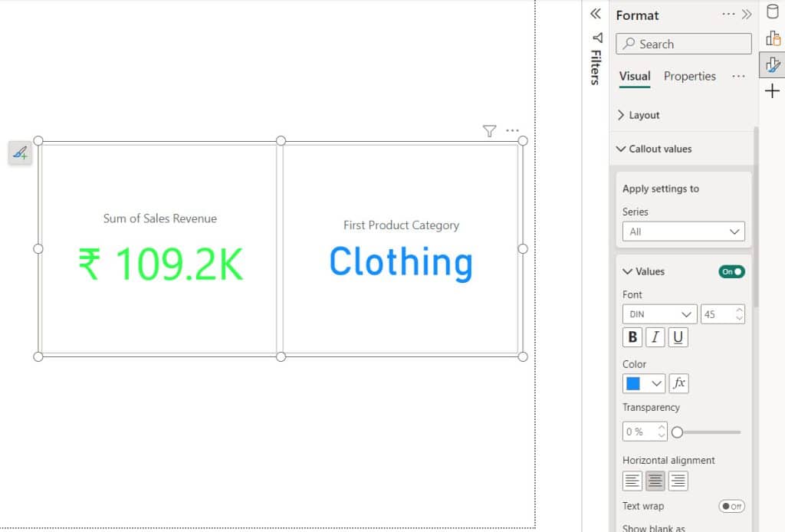Increase the transparency percentage stepper
This screenshot has width=785, height=532.
click(662, 428)
